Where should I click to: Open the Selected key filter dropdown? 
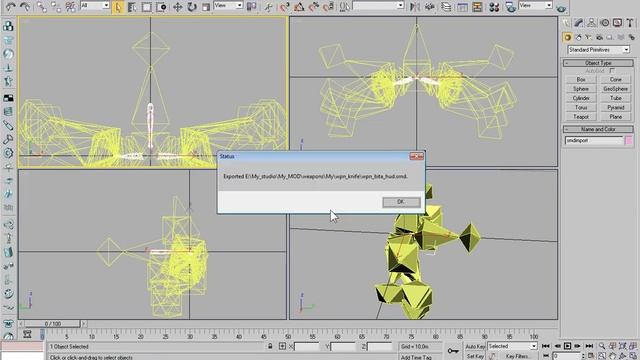(512, 346)
